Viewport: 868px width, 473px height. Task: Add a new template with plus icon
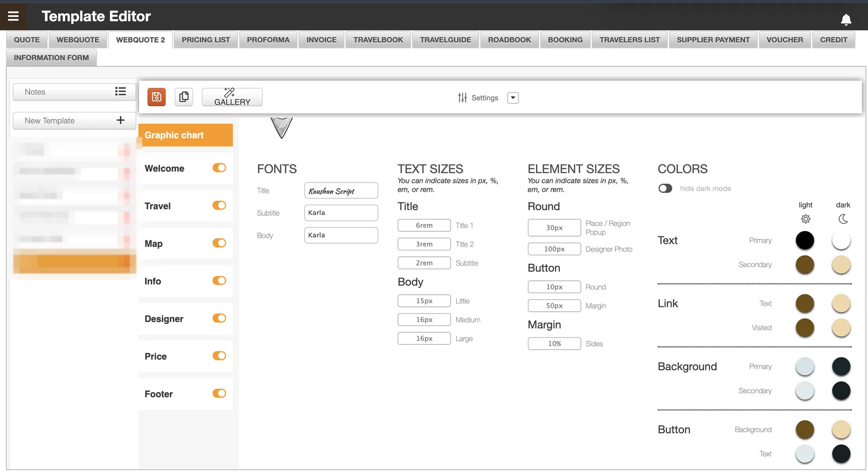[120, 120]
